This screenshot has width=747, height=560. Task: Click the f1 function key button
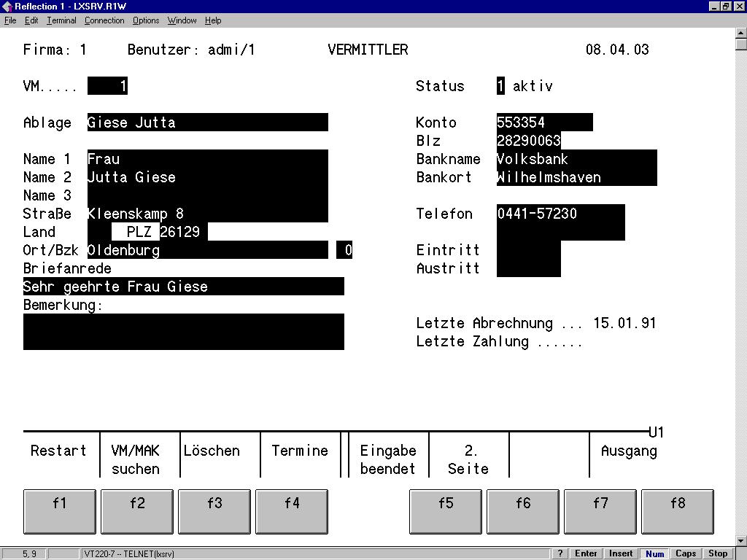pyautogui.click(x=60, y=511)
